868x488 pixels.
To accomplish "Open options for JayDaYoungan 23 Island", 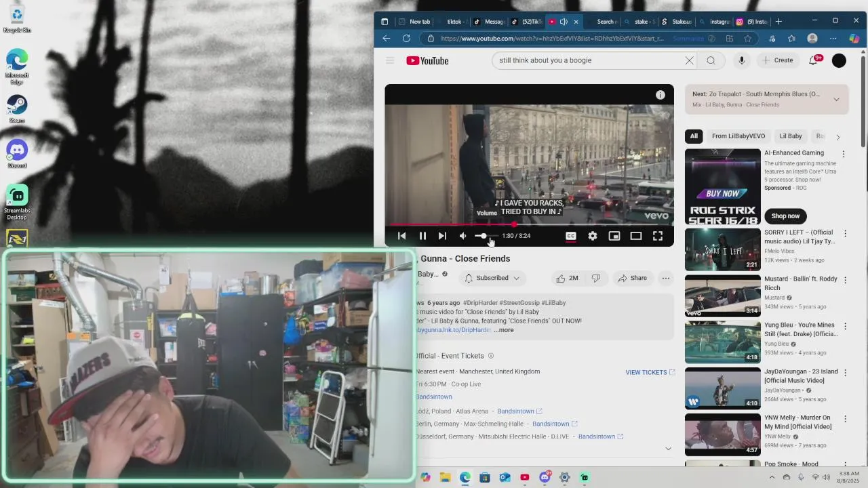I will coord(845,373).
